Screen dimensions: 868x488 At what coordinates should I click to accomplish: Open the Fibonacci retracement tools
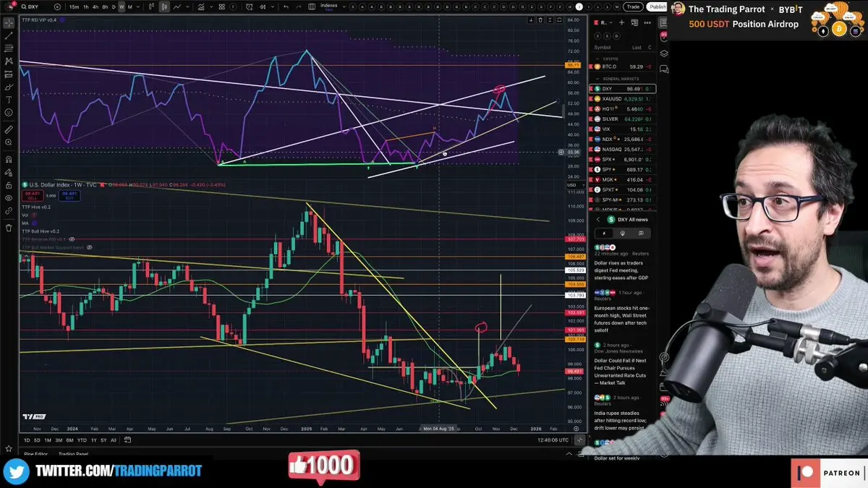(9, 48)
